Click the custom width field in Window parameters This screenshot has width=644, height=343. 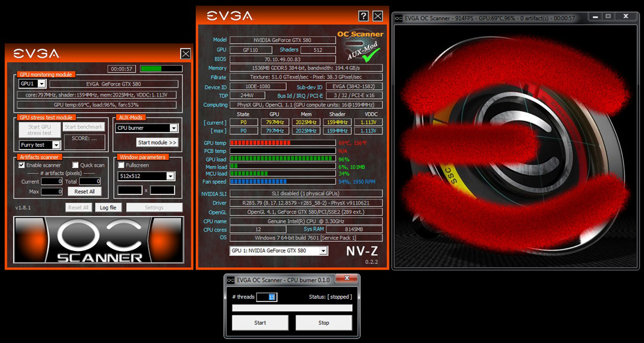click(130, 190)
